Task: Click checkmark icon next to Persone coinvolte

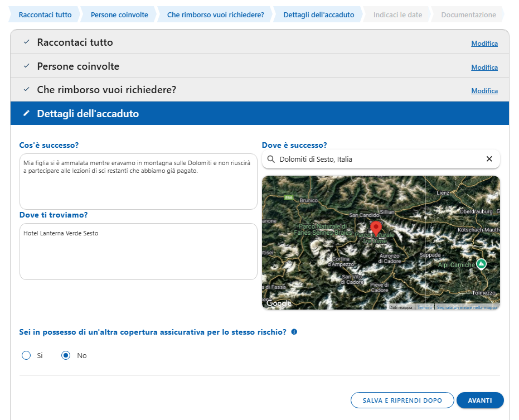Action: click(x=26, y=66)
